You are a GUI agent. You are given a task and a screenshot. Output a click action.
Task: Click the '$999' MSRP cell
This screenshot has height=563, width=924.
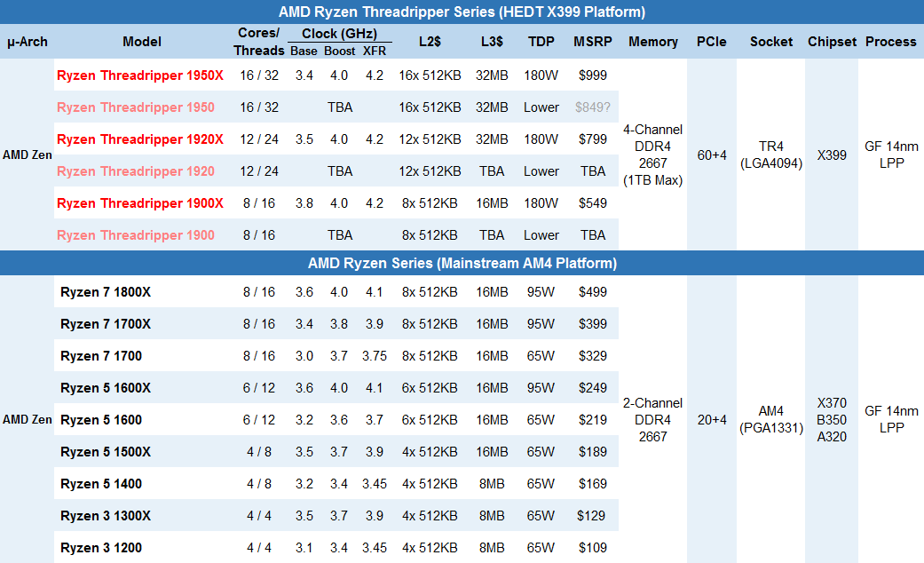[593, 75]
